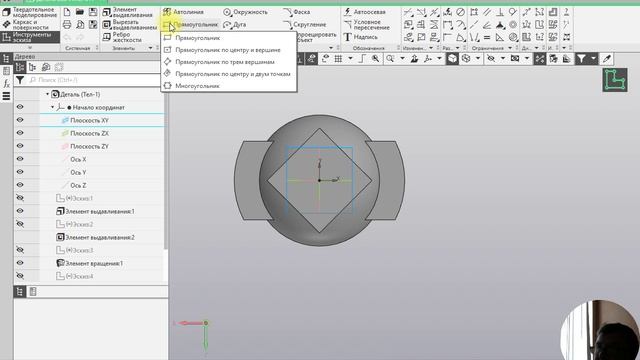Click the print preview icon

click(80, 25)
